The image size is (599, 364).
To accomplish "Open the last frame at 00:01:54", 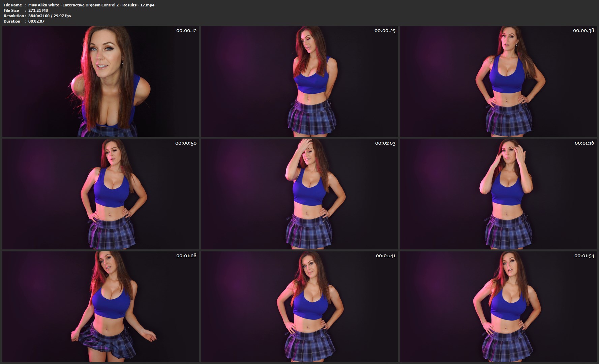I will coord(498,307).
